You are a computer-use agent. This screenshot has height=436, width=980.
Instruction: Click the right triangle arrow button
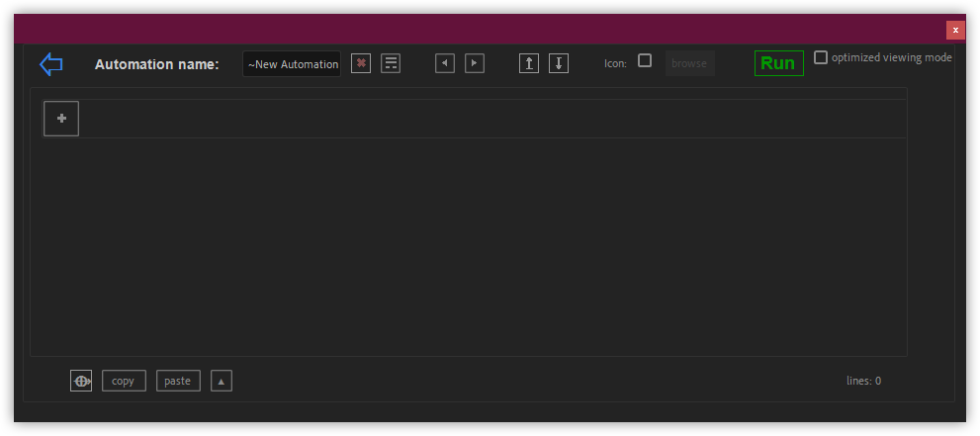coord(475,63)
